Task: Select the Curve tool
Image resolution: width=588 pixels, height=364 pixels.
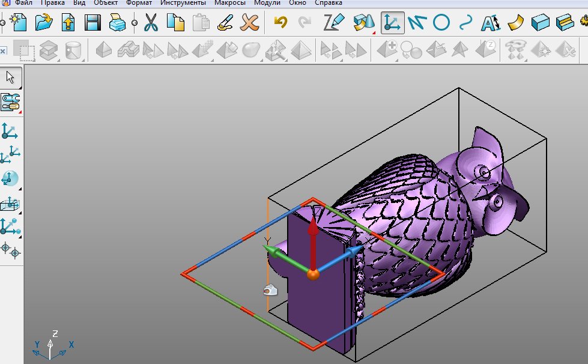Action: pos(465,22)
